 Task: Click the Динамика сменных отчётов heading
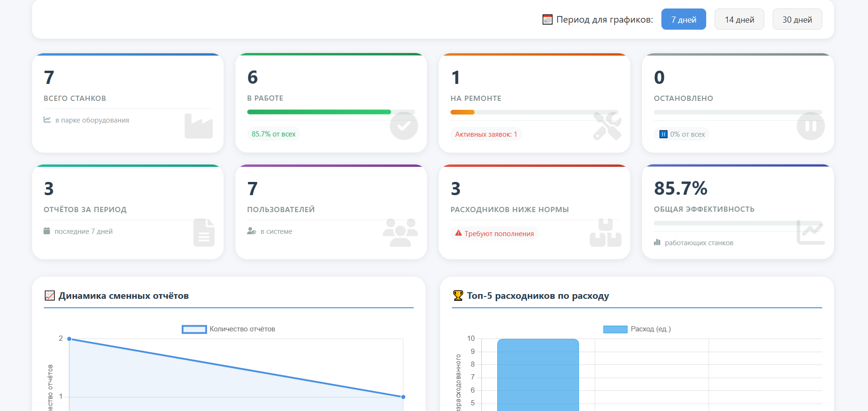[x=124, y=296]
